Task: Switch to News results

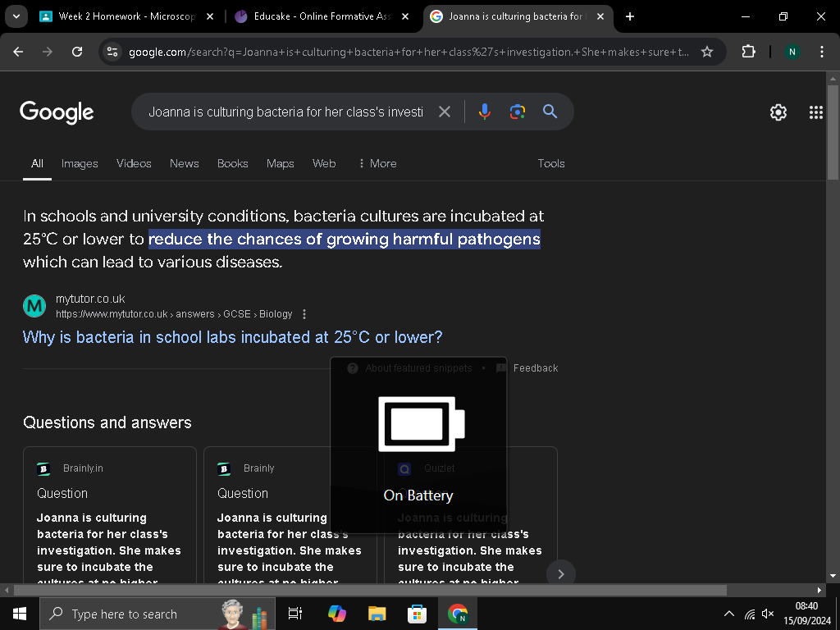Action: coord(185,163)
